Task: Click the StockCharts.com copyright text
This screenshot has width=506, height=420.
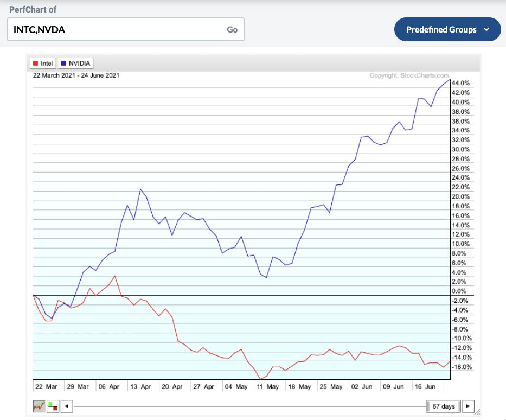Action: [x=409, y=75]
